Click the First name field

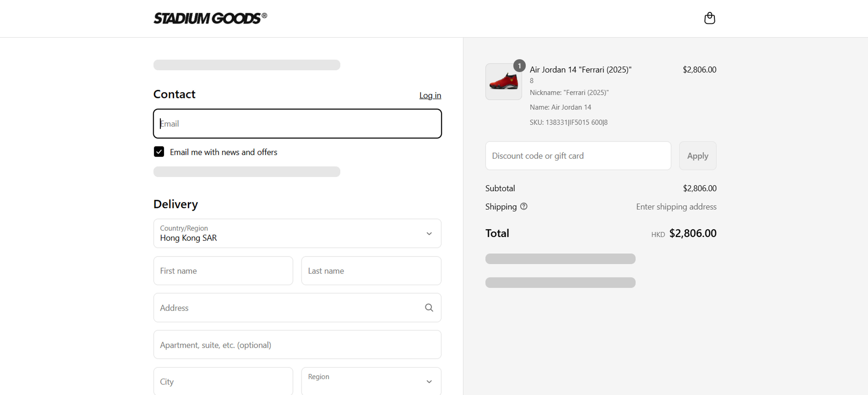(223, 271)
